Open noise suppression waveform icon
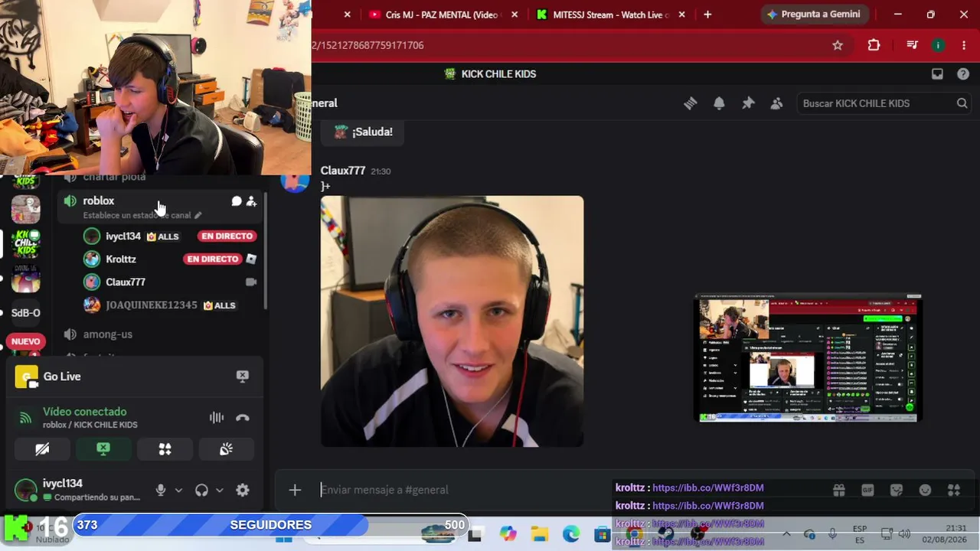The height and width of the screenshot is (551, 980). 217,418
